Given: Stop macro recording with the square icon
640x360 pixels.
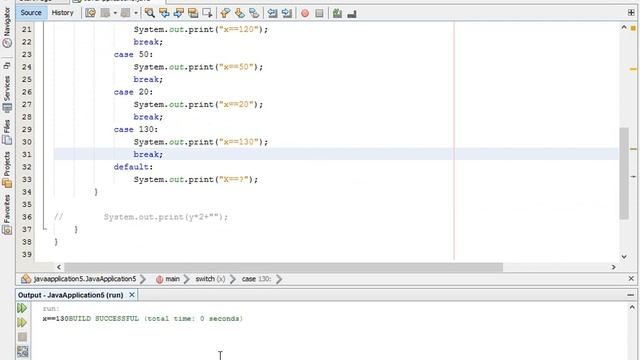Looking at the screenshot, I should click(319, 13).
